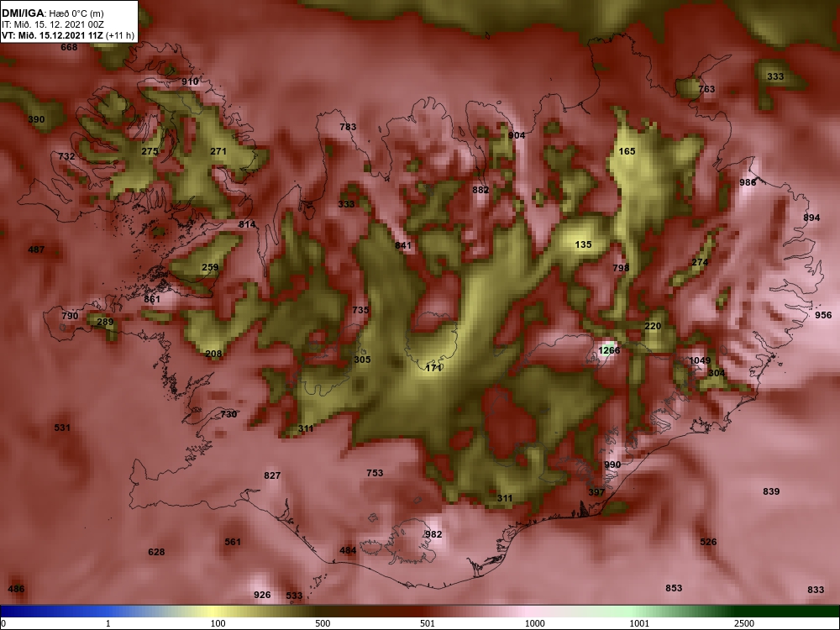Click the 'VT: Mið. 15.12.2021 11Z (+11 h)' line
This screenshot has height=630, width=840.
[x=67, y=35]
